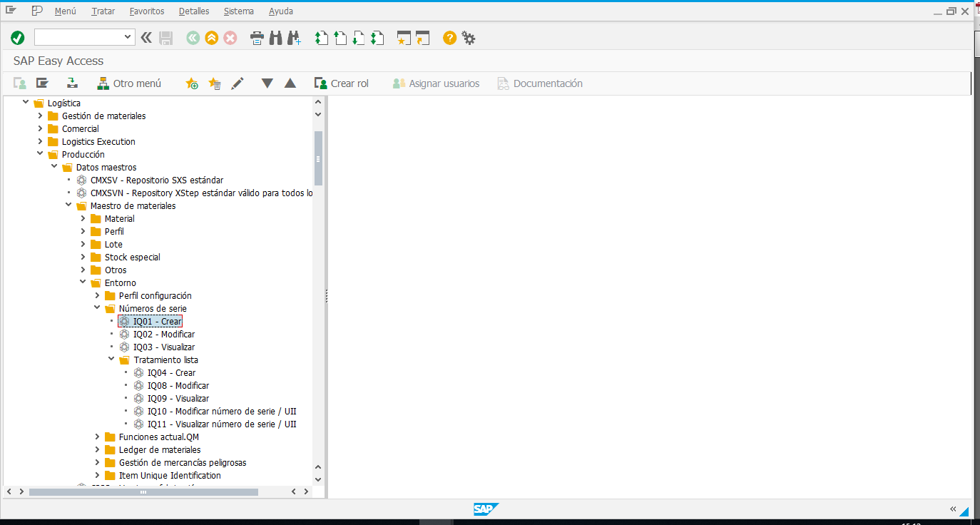Click Move Favorites Up triangle icon
The width and height of the screenshot is (980, 525).
pos(290,83)
